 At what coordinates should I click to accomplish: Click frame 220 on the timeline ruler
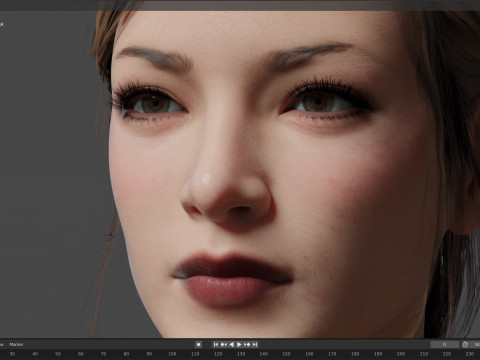coord(447,354)
